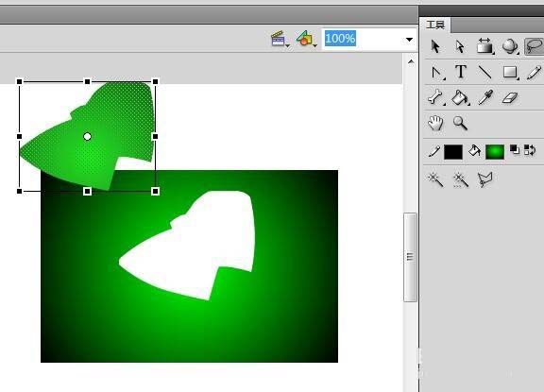Select the Eraser tool
The width and height of the screenshot is (544, 392).
coord(510,98)
